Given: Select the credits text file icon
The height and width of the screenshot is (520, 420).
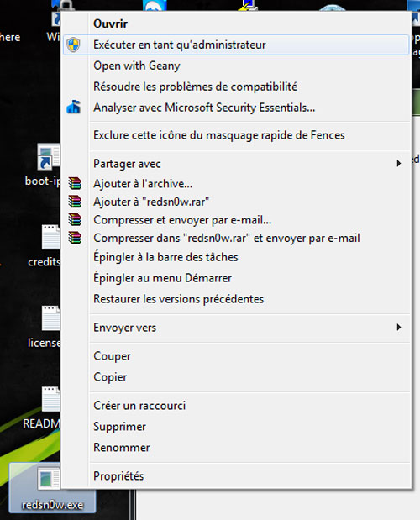Looking at the screenshot, I should coord(51,237).
